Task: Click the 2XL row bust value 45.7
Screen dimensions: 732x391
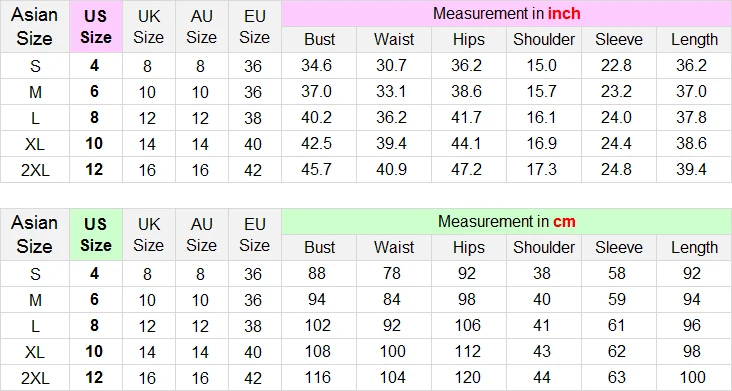Action: coord(317,169)
